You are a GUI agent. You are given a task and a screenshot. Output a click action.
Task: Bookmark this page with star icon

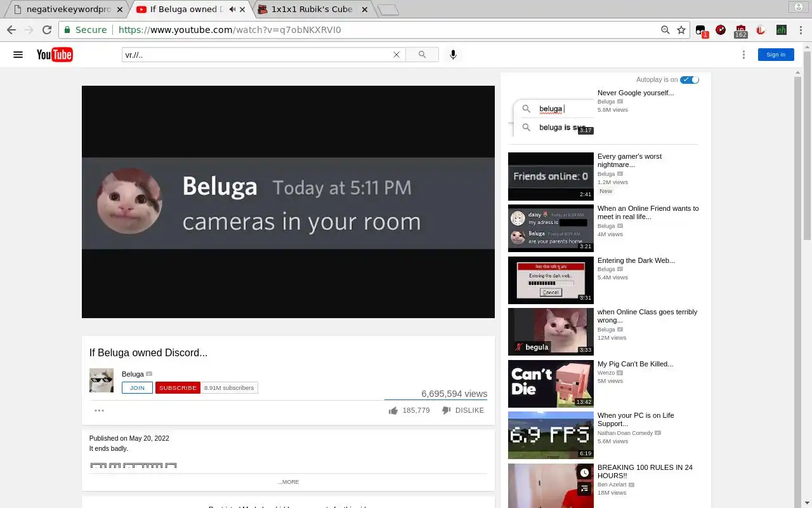tap(681, 30)
